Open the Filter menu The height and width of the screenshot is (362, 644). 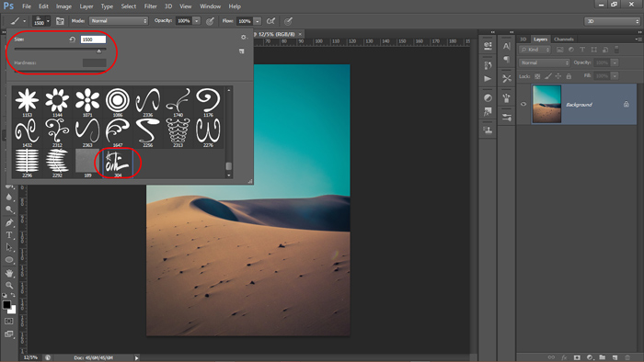(150, 6)
